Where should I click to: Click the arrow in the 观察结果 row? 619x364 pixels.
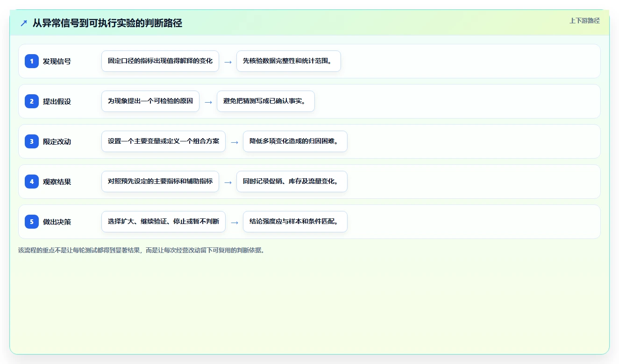click(x=228, y=182)
